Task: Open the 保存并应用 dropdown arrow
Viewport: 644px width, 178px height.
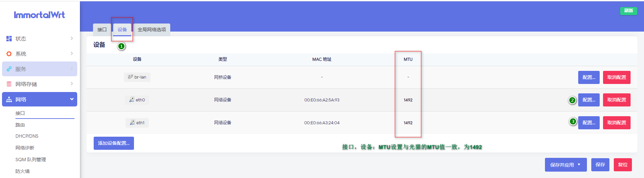Action: click(x=579, y=165)
